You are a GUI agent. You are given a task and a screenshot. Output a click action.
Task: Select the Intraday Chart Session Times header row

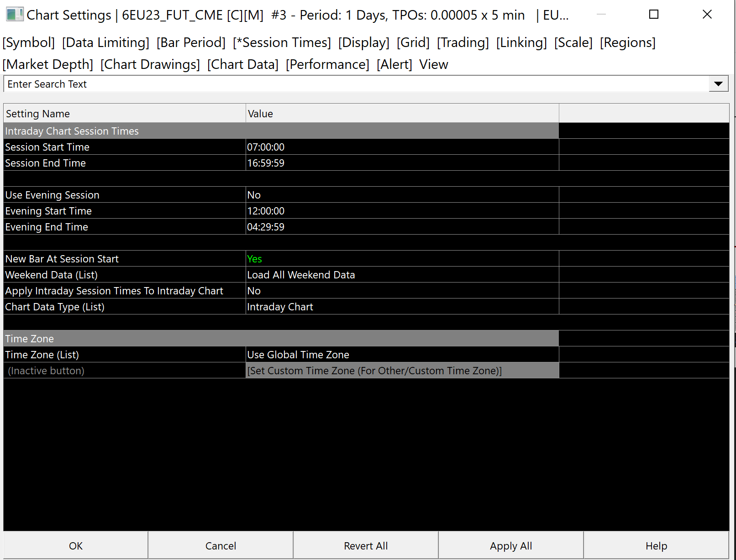click(281, 131)
